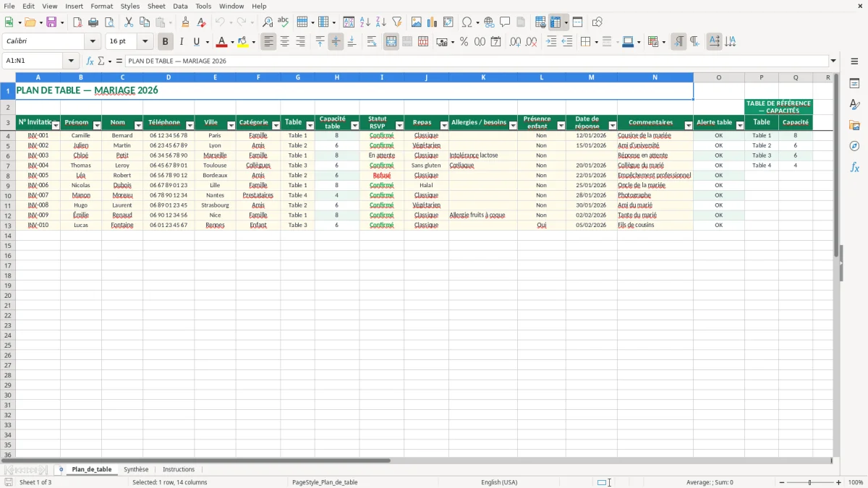
Task: Format as date icon
Action: tap(495, 42)
